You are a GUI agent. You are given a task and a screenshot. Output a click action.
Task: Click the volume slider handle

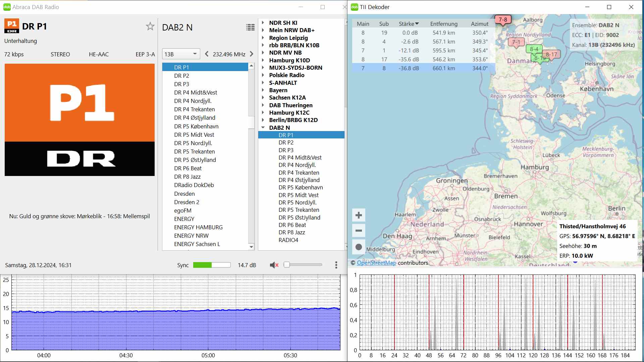click(x=287, y=265)
